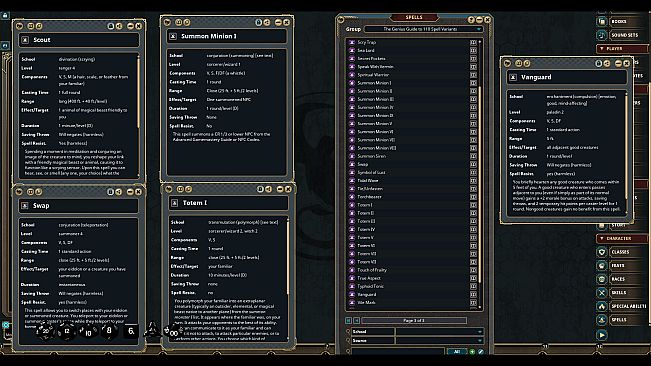651x366 pixels.
Task: Open the Books sidebar icon
Action: pyautogui.click(x=602, y=22)
